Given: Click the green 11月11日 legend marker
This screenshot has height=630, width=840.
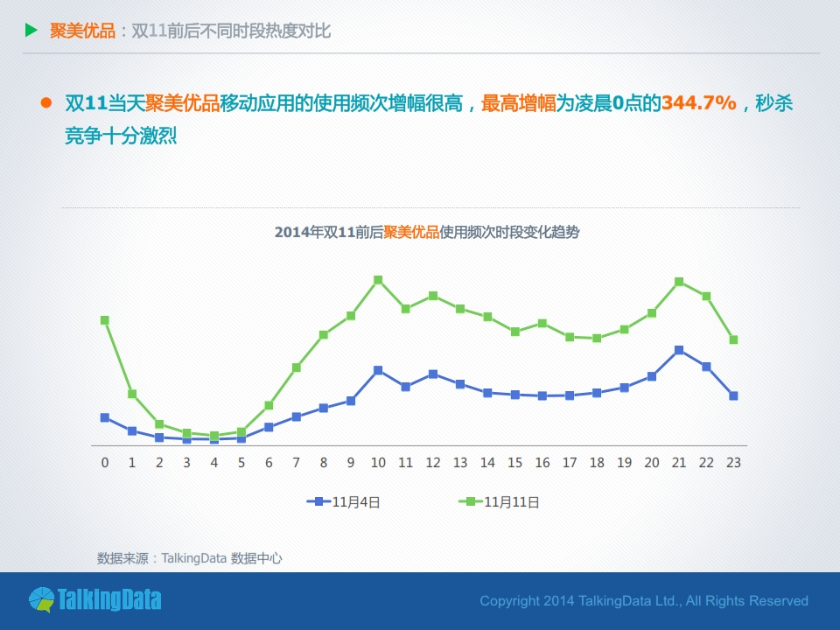Looking at the screenshot, I should coord(471,501).
